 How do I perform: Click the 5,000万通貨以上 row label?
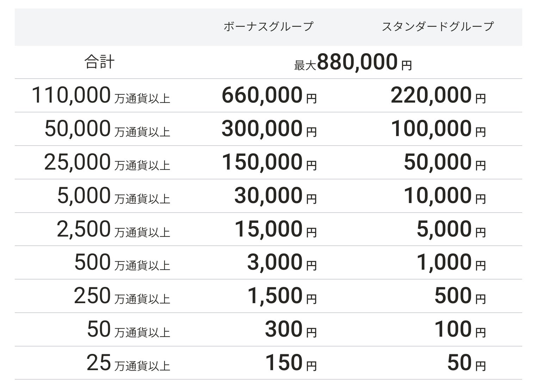(113, 196)
